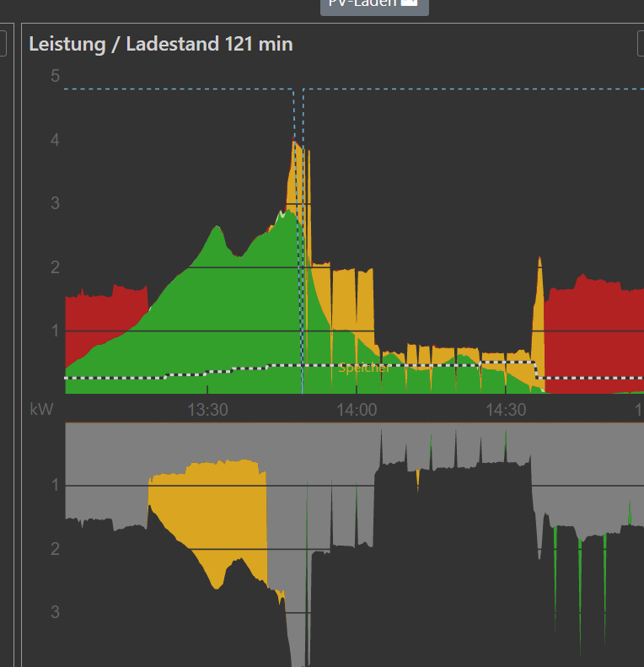Click the Leistung / Ladestand chart title
Image resolution: width=644 pixels, height=667 pixels.
point(161,44)
